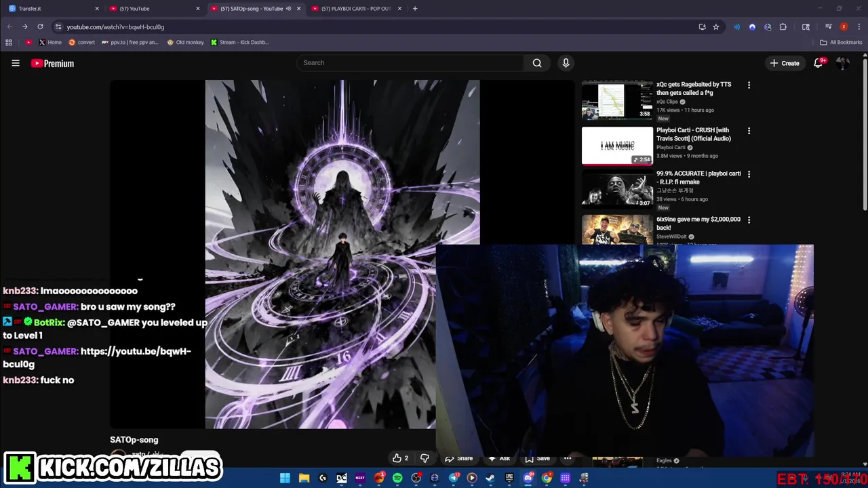Save the video to a playlist

click(536, 458)
